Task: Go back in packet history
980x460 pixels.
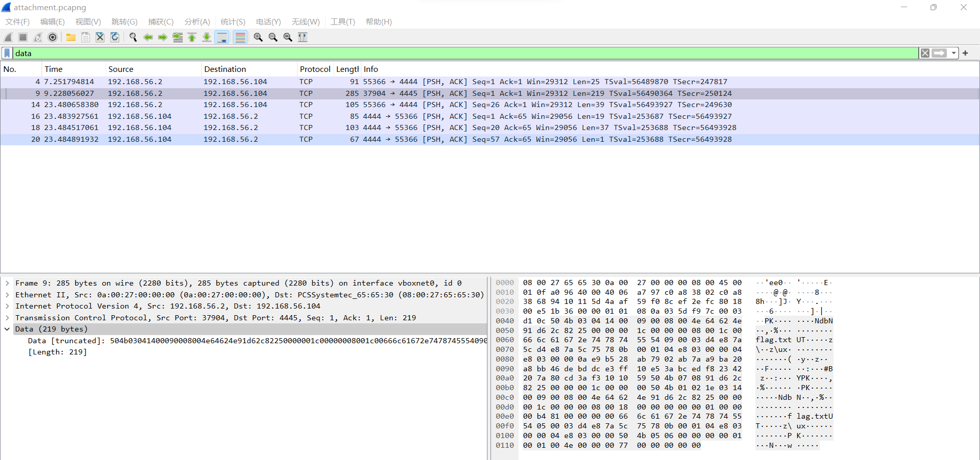Action: pos(148,37)
